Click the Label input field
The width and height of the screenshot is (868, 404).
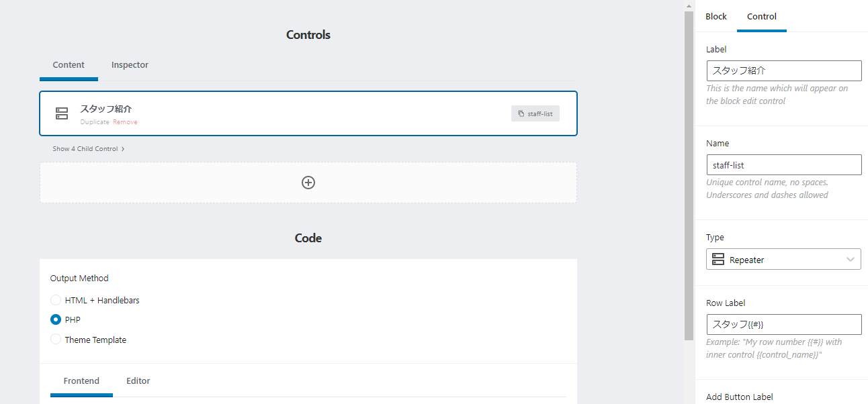point(783,71)
